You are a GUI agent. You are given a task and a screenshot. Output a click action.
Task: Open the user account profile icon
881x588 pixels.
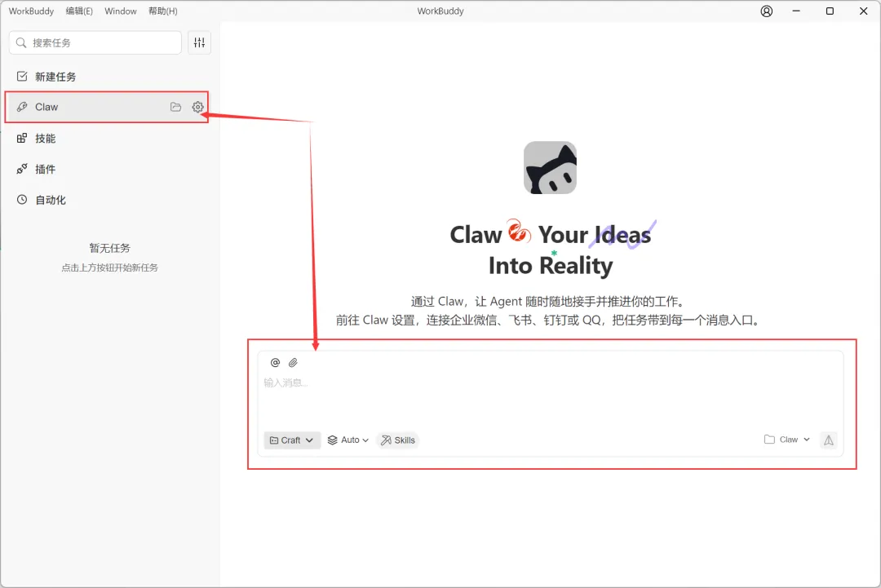(x=766, y=11)
